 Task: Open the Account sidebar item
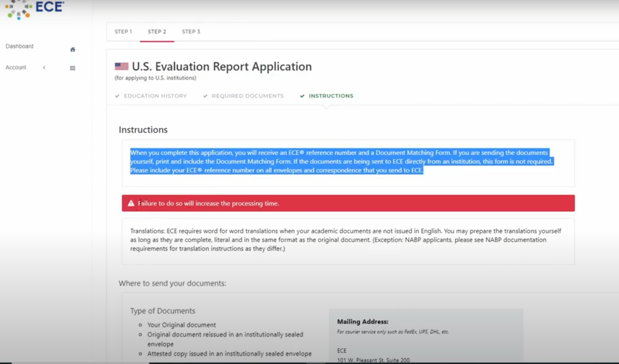click(16, 67)
